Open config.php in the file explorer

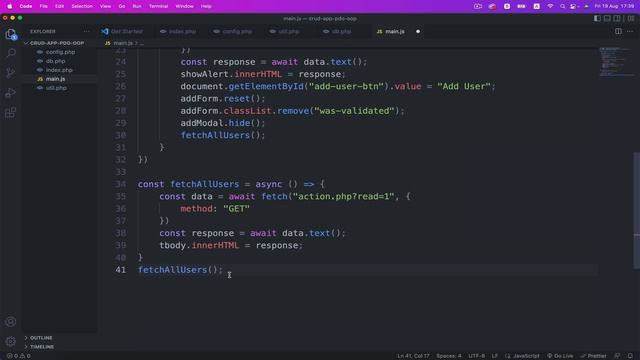click(60, 52)
